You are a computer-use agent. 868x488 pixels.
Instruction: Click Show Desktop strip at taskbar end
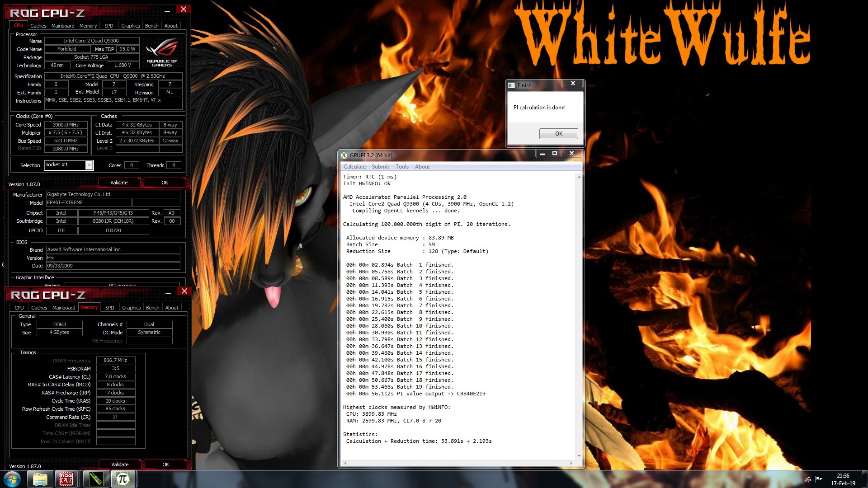(x=865, y=479)
